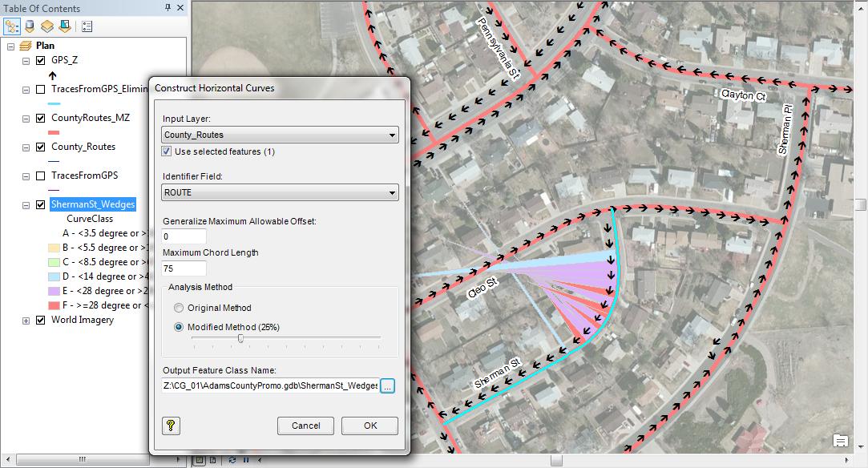This screenshot has height=468, width=868.
Task: Click OK to construct curves
Action: point(369,426)
